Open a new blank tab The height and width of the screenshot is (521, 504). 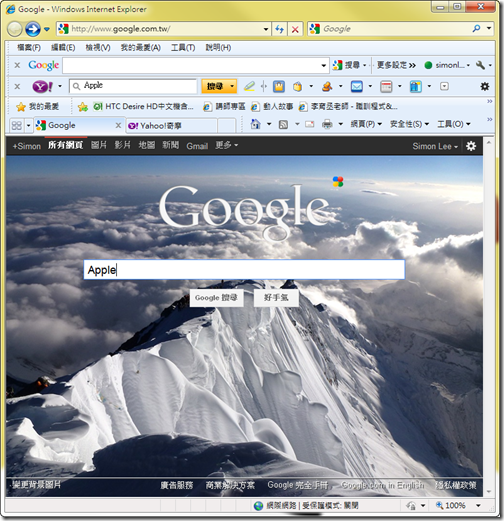[226, 126]
